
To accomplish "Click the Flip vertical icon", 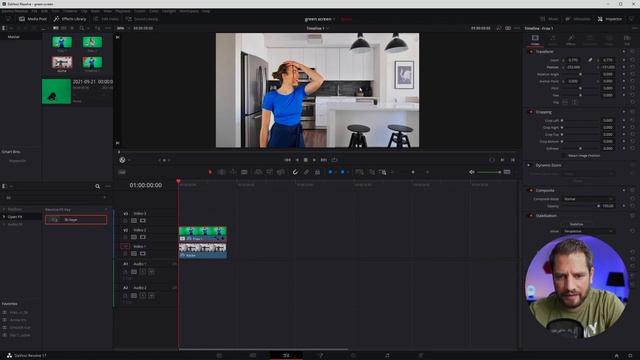I will 574,102.
